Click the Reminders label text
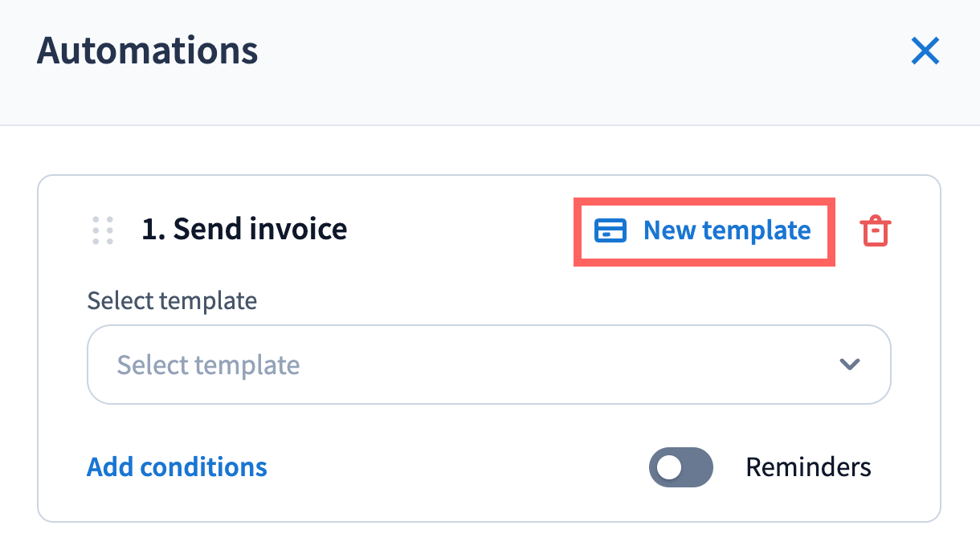This screenshot has width=980, height=546. (808, 467)
